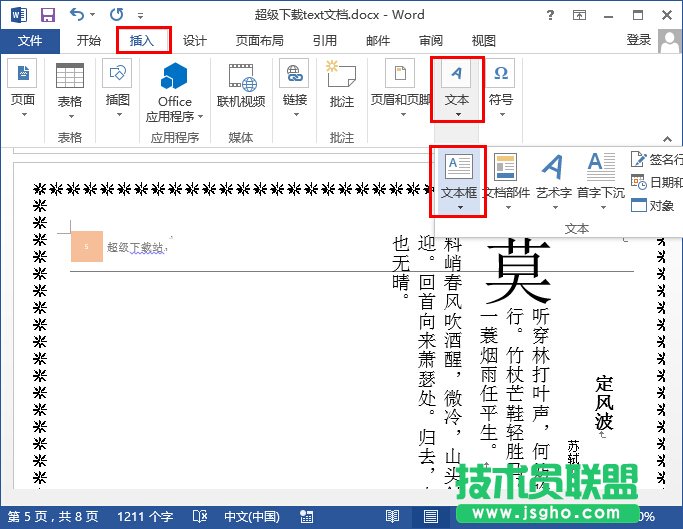Expand the Links (链接) dropdown
Viewport: 683px width, 529px height.
click(x=294, y=115)
